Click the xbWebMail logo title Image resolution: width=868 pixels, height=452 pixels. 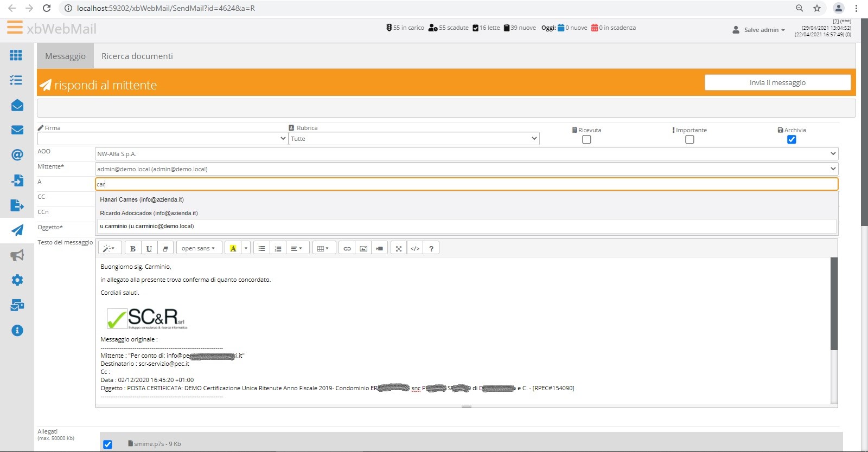tap(62, 29)
